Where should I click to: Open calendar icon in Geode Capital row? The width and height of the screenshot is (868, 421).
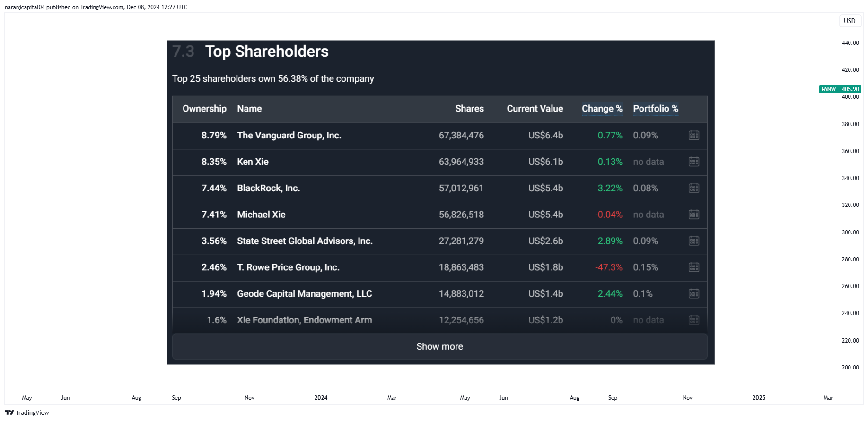point(694,294)
